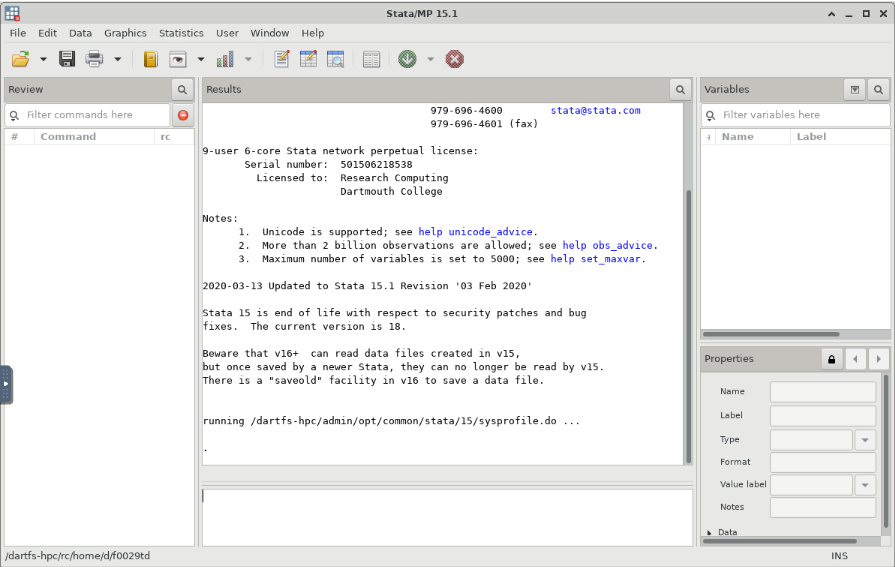This screenshot has height=567, width=895.
Task: Click the Results vertical scrollbar
Action: (x=688, y=327)
